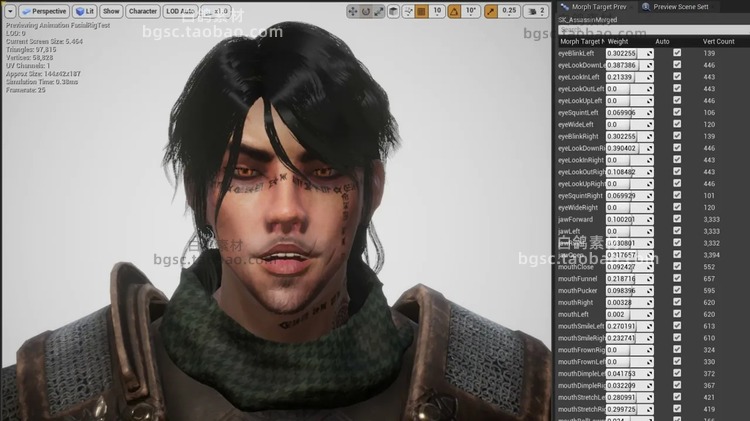The width and height of the screenshot is (750, 421).
Task: Toggle surface snapping icon
Action: tap(408, 11)
